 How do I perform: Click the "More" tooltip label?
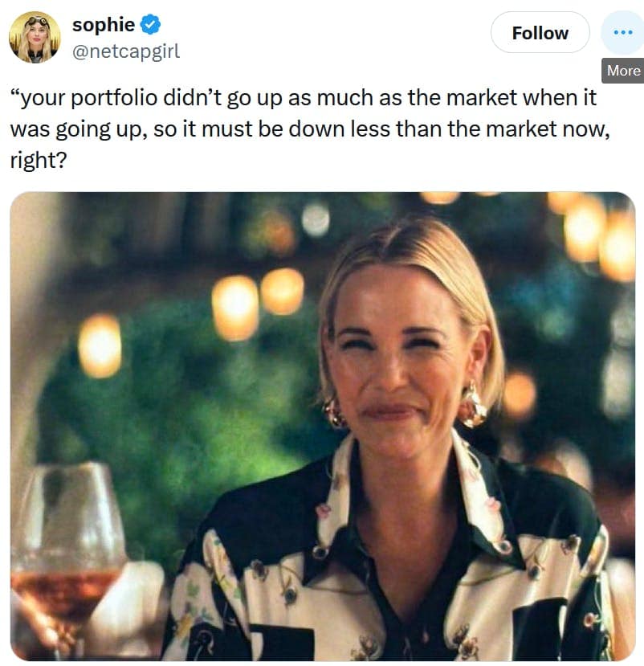623,71
